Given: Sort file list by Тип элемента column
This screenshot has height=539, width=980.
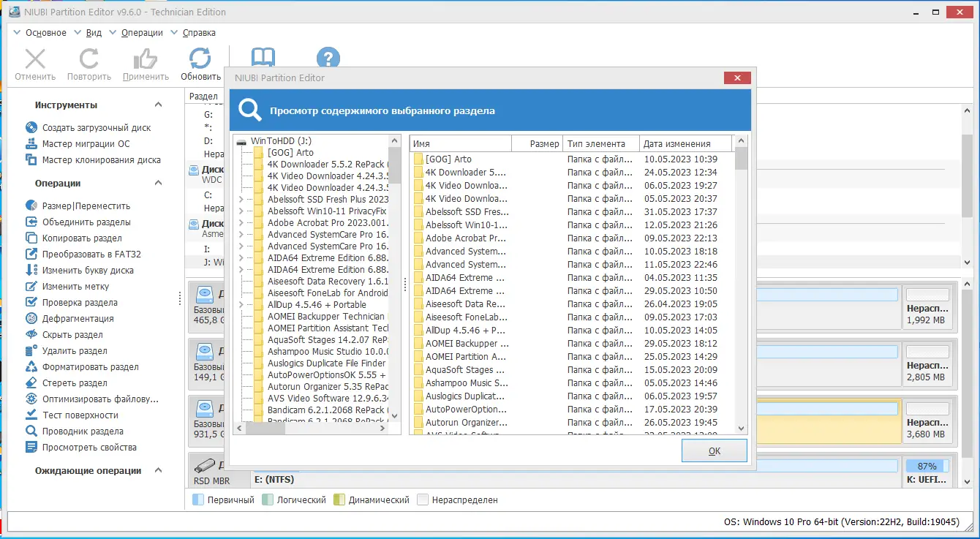Looking at the screenshot, I should tap(602, 144).
